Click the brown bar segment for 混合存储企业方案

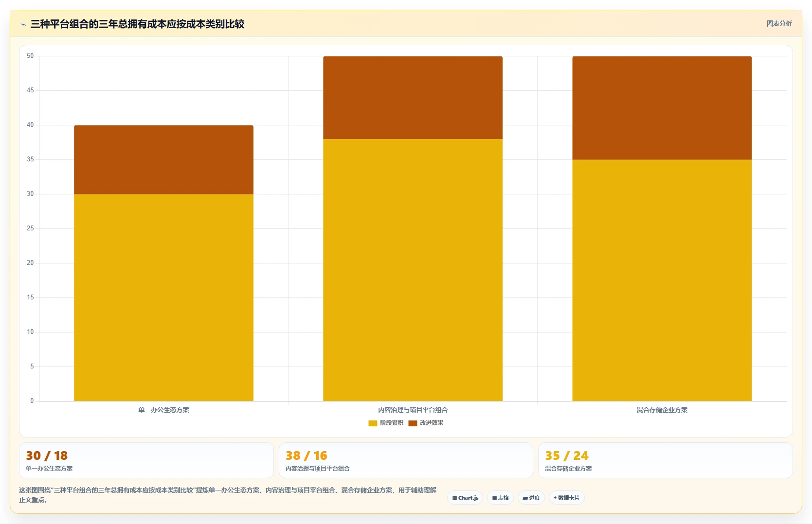[662, 108]
